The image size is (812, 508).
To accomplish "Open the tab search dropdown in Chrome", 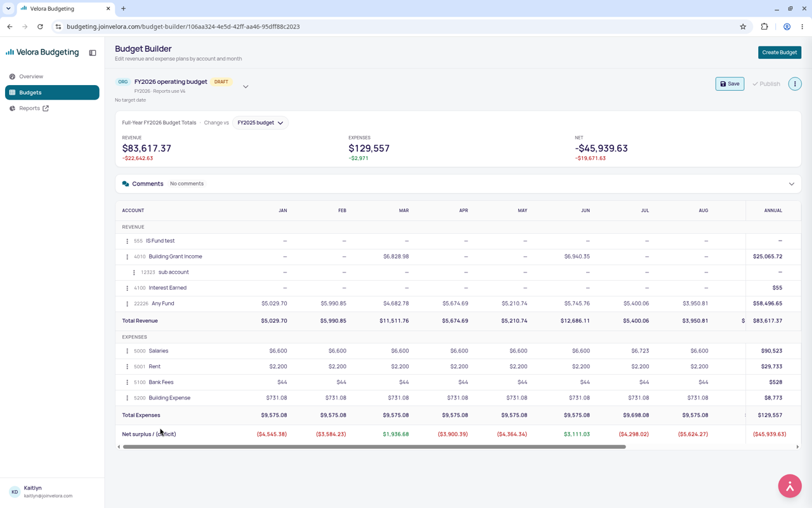I will coord(8,9).
